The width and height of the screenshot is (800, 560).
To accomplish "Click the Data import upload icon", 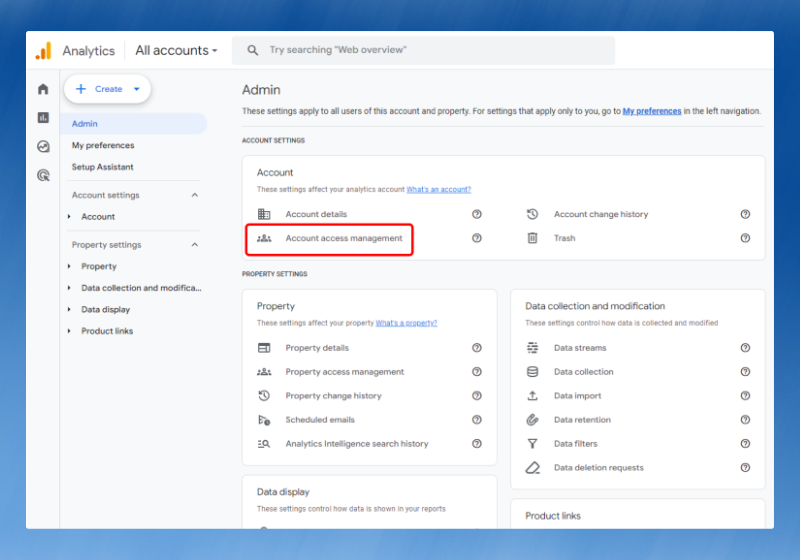I will (532, 396).
